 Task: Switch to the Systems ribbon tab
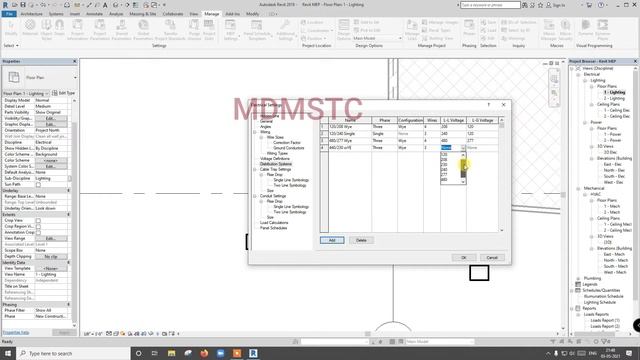[x=56, y=14]
